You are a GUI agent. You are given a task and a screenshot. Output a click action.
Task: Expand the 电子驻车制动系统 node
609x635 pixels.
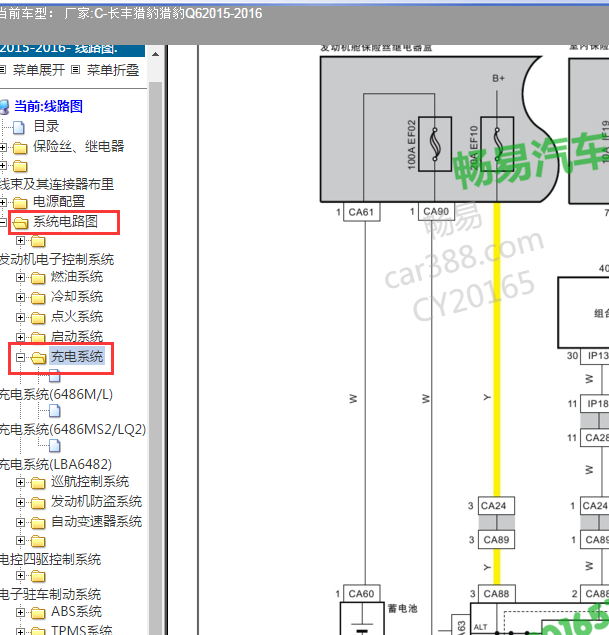pos(20,575)
